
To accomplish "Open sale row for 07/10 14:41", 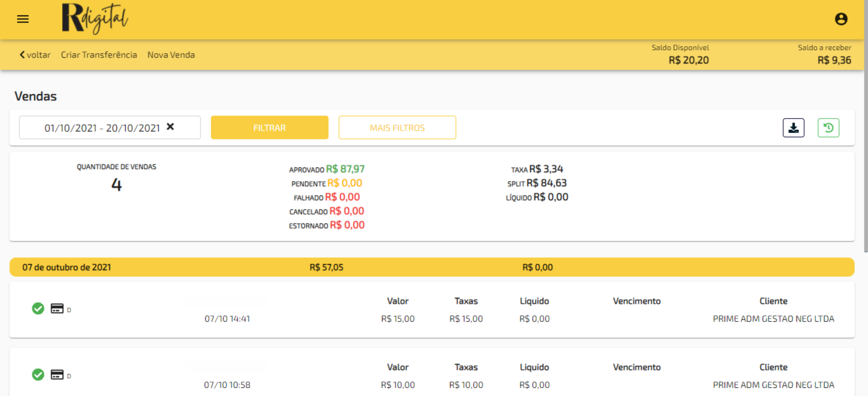I will [x=227, y=318].
